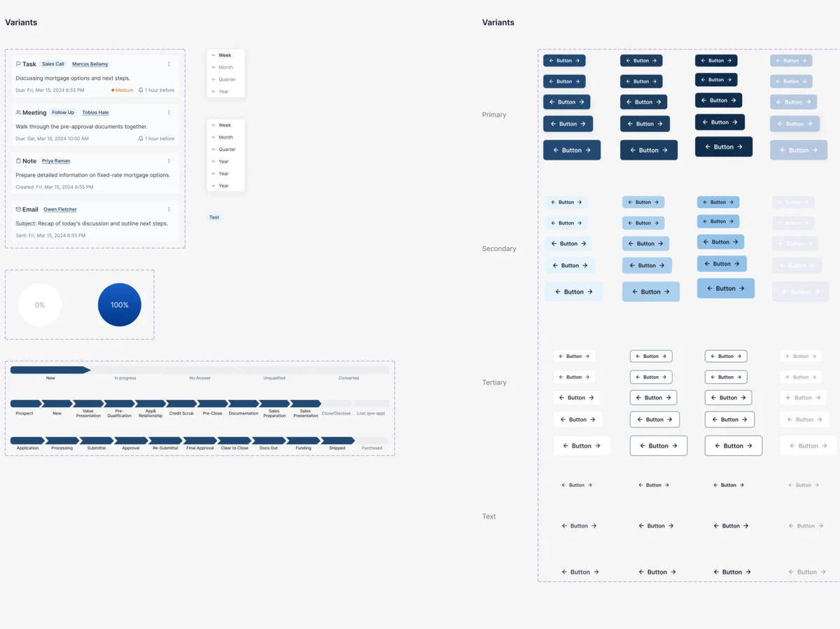840x629 pixels.
Task: Expand Week chevron in the four-item list
Action: [x=213, y=55]
